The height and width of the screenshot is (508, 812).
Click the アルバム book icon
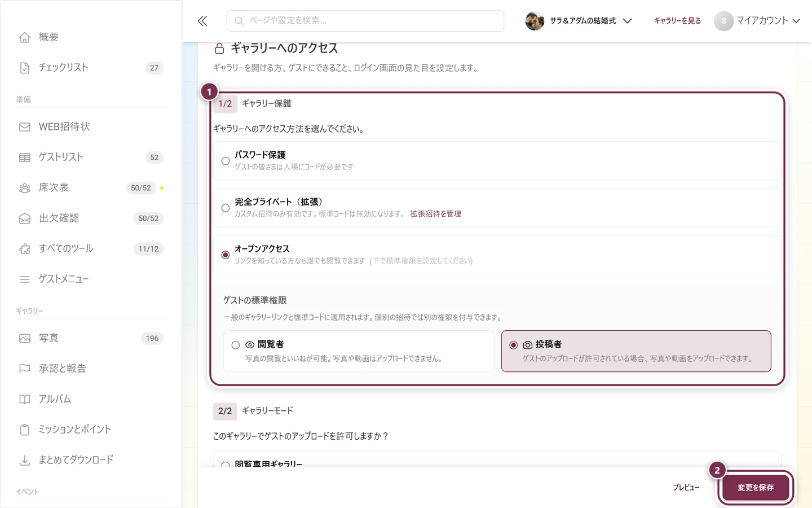25,400
